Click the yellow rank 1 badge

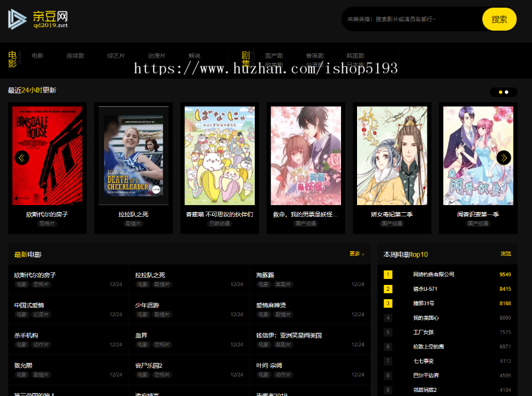pos(388,274)
